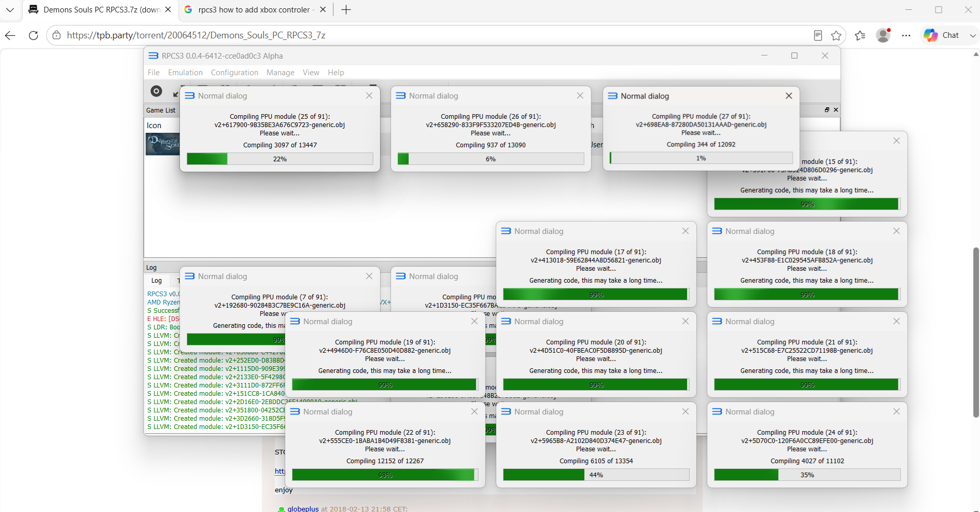Image resolution: width=980 pixels, height=512 pixels.
Task: Open the RPCS3 View menu
Action: pos(311,73)
